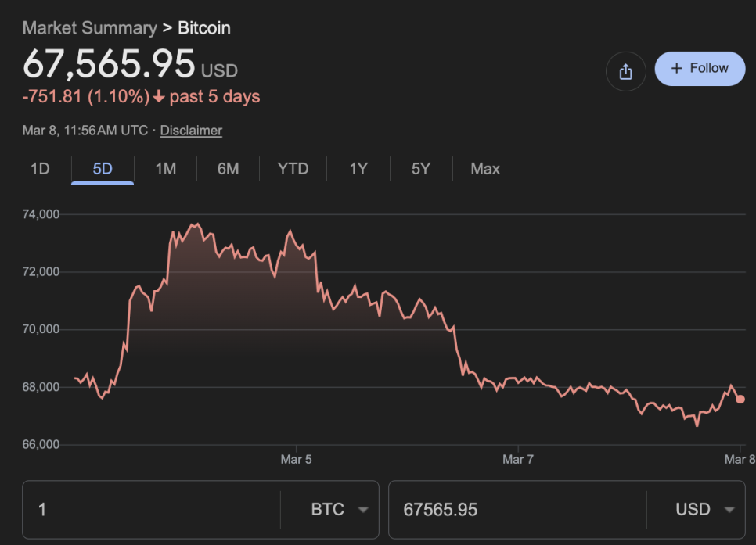Switch to the 1M chart range
The image size is (756, 545).
coord(165,169)
